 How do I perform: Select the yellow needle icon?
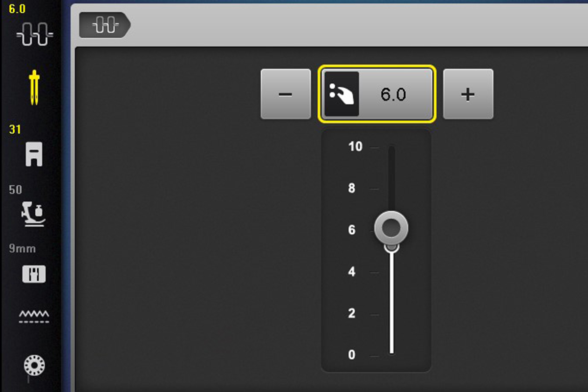click(x=34, y=88)
